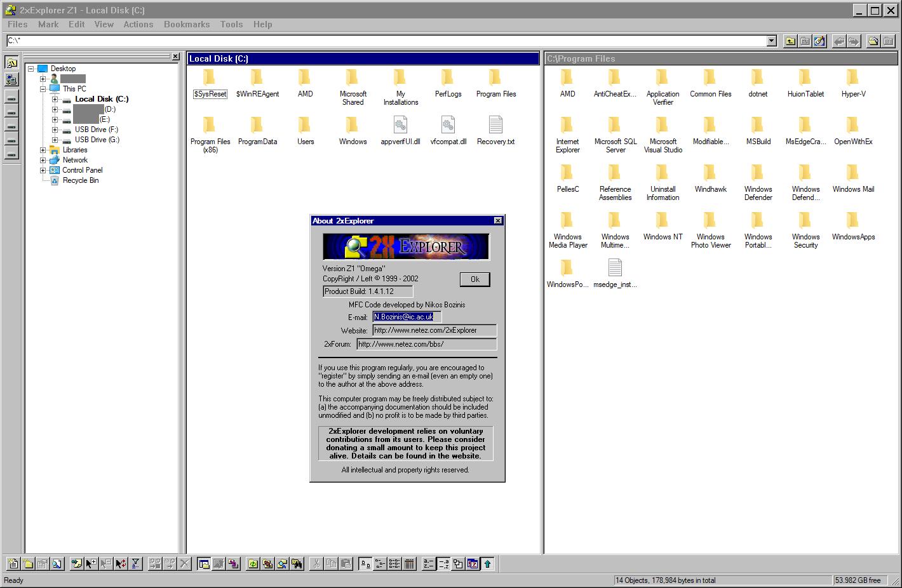Select appverifUI.dll file icon
The height and width of the screenshot is (588, 902).
click(400, 124)
